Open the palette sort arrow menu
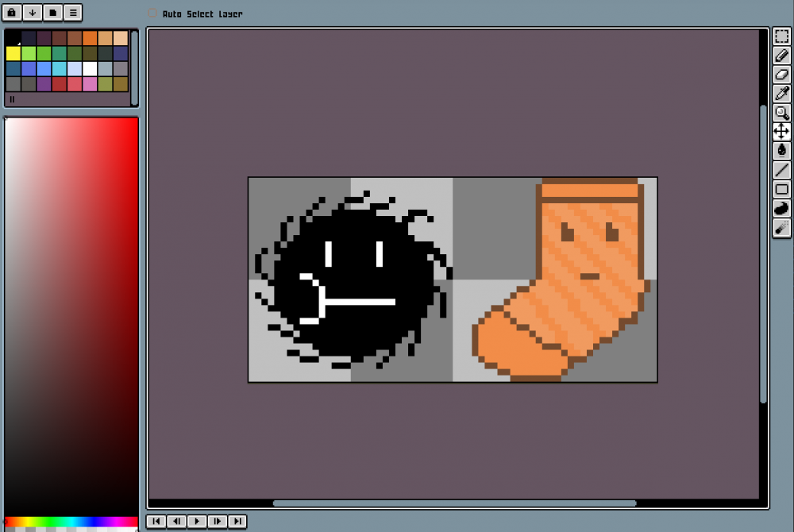 (33, 13)
